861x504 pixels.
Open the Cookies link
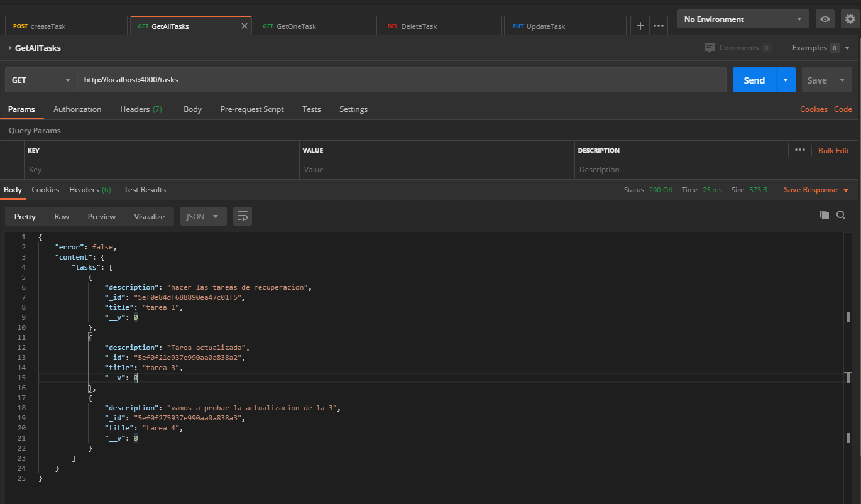pos(814,109)
